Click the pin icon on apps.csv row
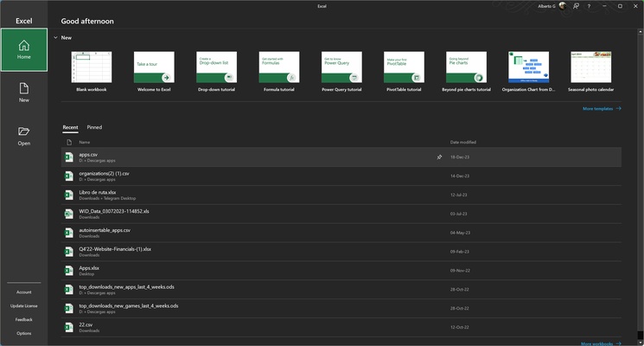Screen dimensions: 644x346 [439, 157]
